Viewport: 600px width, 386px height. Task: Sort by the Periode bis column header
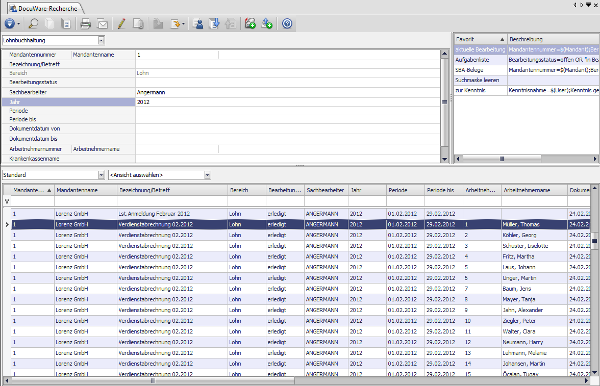click(x=444, y=190)
